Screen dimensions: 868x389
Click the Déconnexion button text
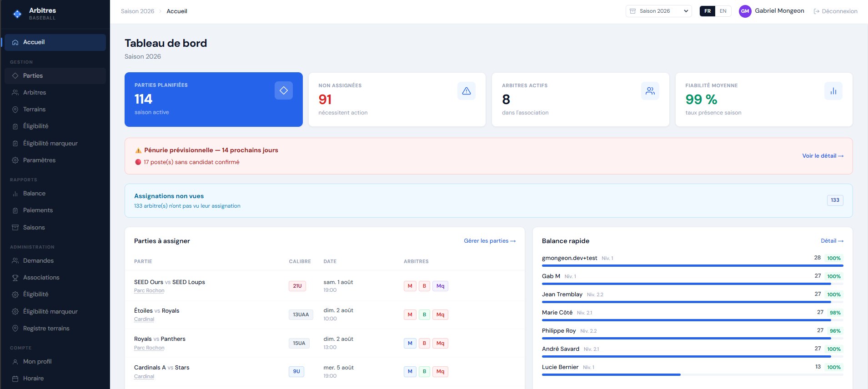point(840,11)
